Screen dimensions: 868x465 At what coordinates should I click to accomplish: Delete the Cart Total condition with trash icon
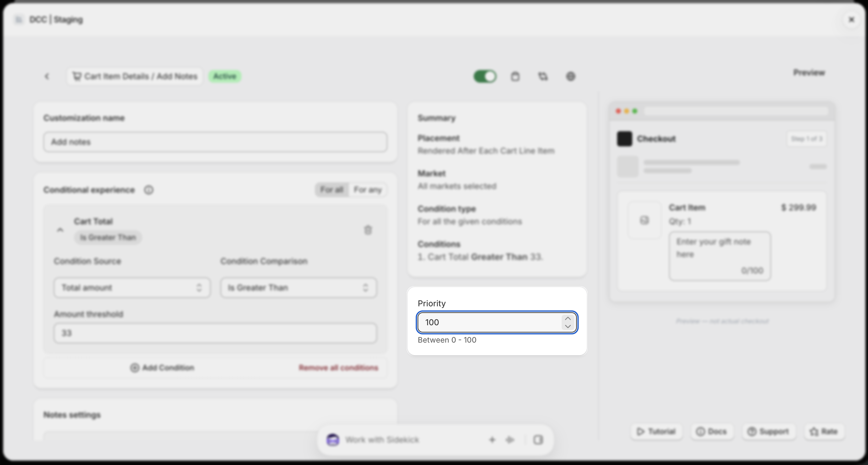[x=368, y=230]
